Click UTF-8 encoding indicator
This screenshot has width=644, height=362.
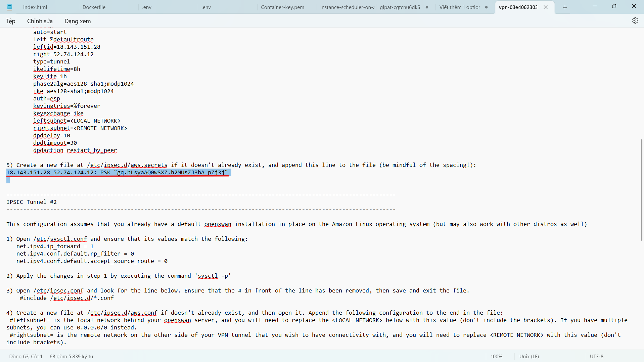click(x=596, y=356)
